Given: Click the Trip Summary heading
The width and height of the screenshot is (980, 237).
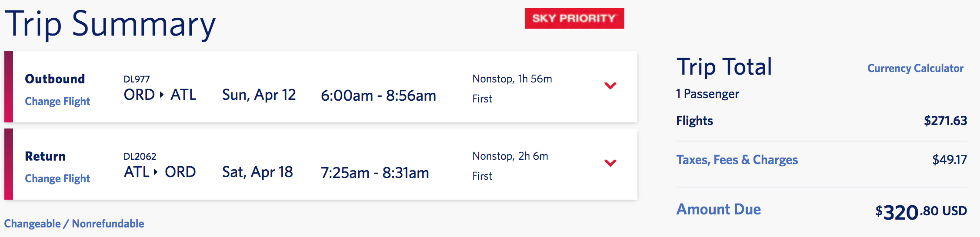Looking at the screenshot, I should [x=110, y=24].
